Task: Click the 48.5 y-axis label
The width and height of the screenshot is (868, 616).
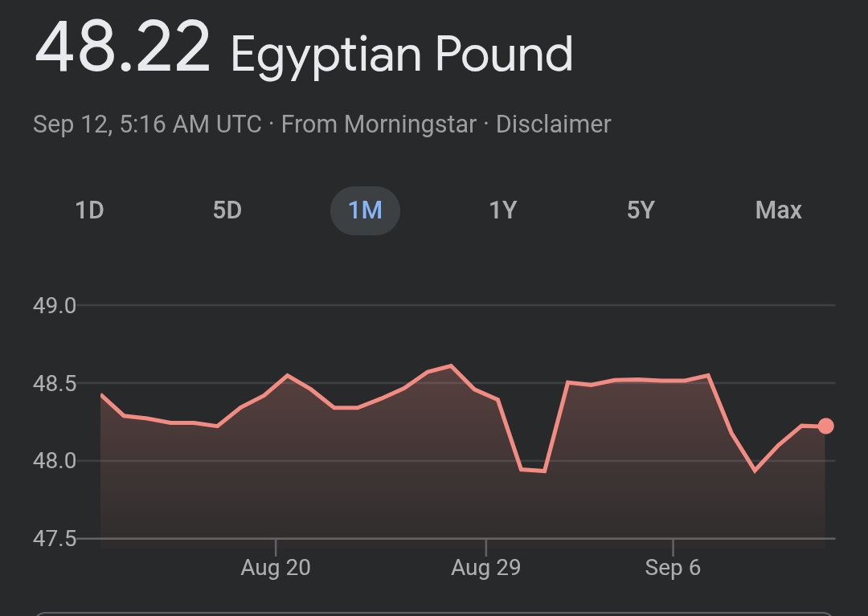Action: click(55, 384)
